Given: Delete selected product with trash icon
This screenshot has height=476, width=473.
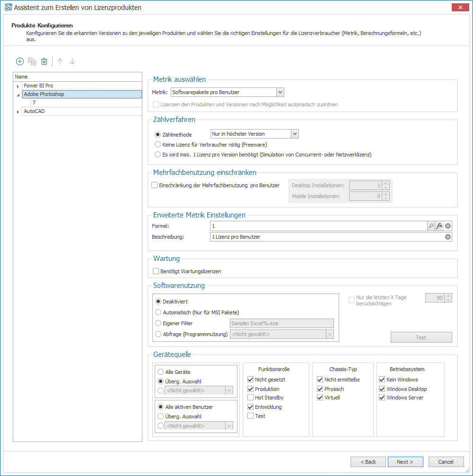Looking at the screenshot, I should (x=44, y=61).
